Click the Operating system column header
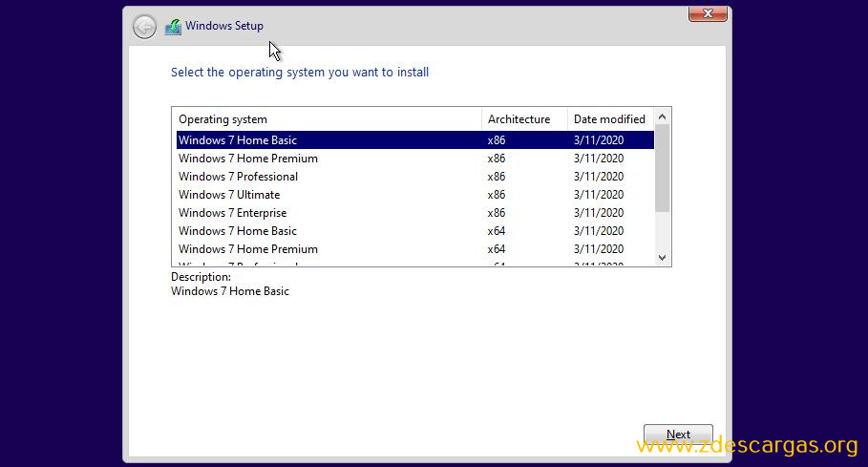868x467 pixels. [x=328, y=119]
